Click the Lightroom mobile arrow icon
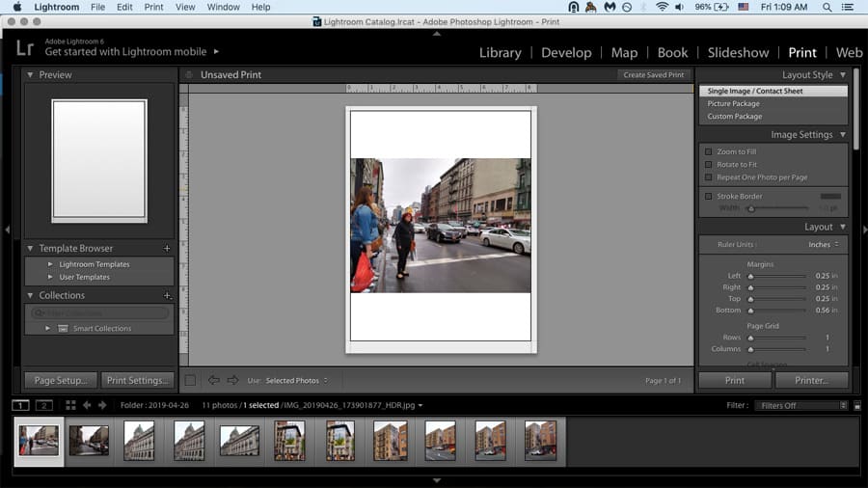The image size is (868, 488). click(x=216, y=51)
